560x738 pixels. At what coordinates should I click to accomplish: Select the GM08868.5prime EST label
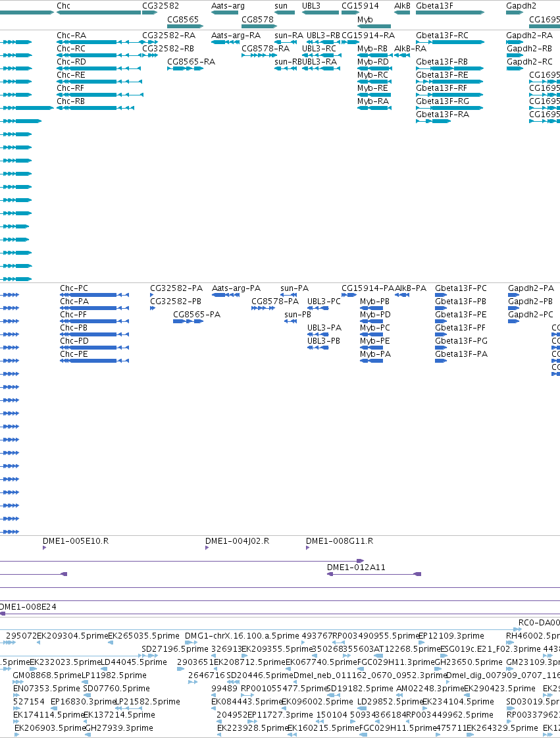(47, 675)
